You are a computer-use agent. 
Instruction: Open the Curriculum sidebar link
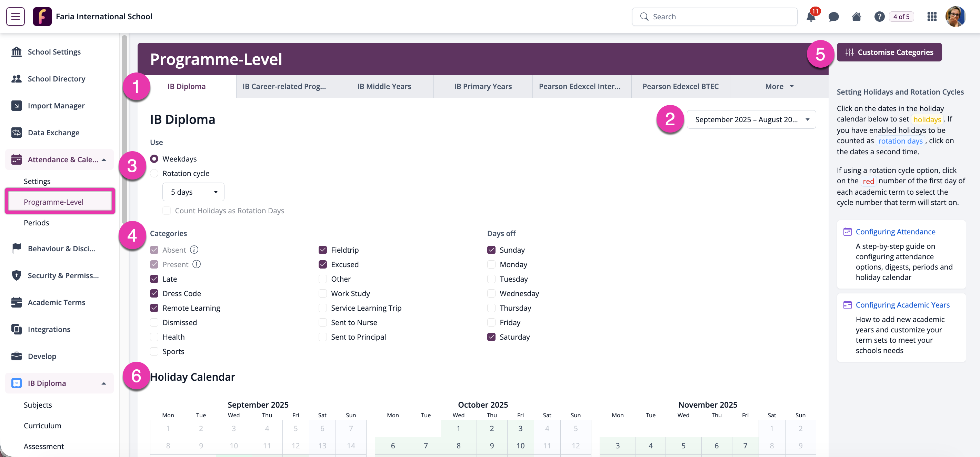click(x=42, y=425)
